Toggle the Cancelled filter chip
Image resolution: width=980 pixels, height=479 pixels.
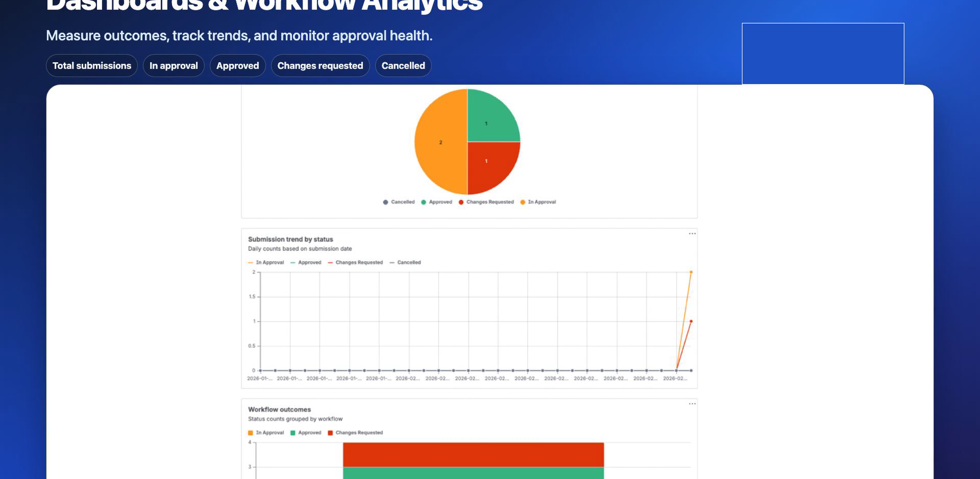pos(403,65)
